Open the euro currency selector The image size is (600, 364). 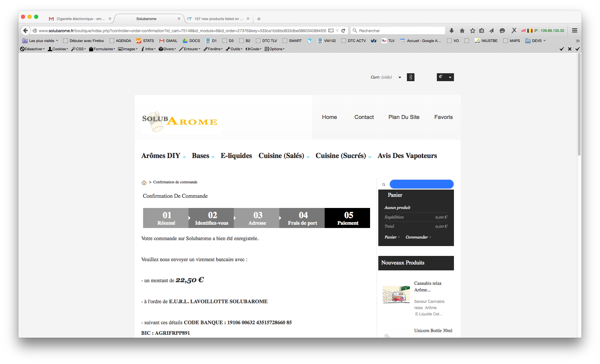445,77
